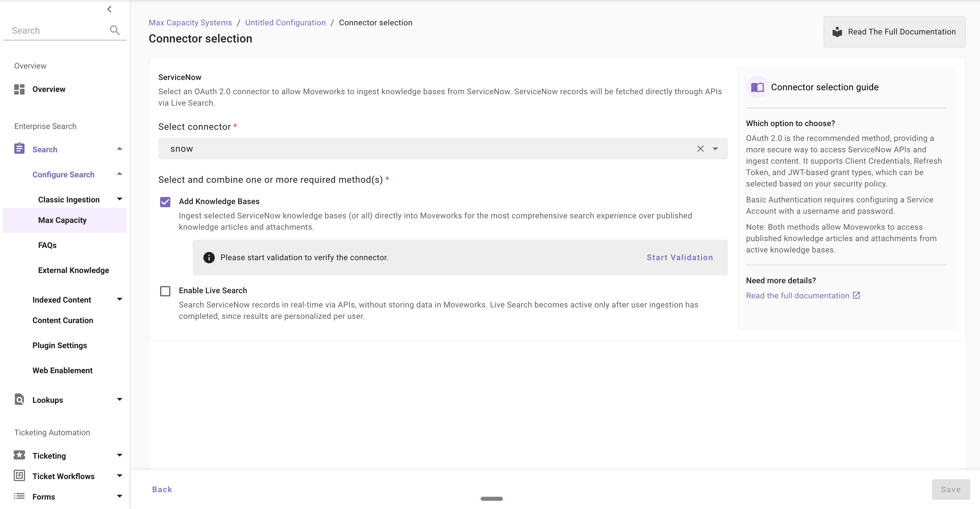Viewport: 980px width, 509px height.
Task: Click the Save button
Action: 951,489
